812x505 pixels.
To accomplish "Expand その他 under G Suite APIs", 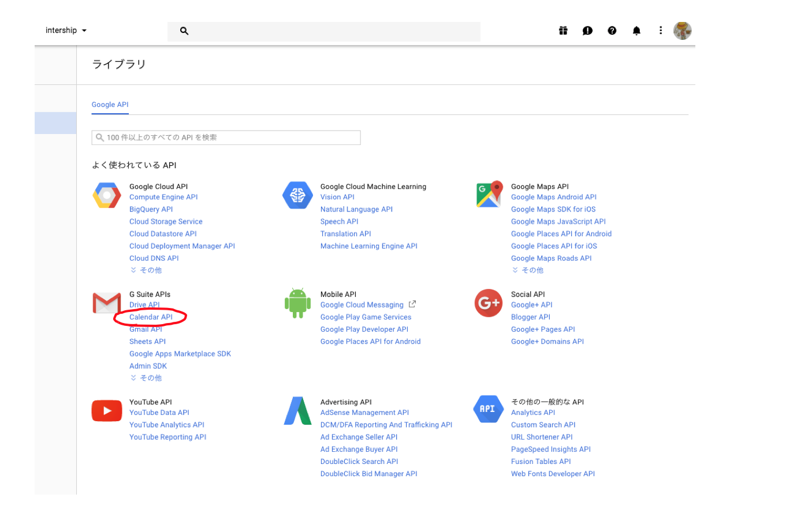I will tap(146, 378).
